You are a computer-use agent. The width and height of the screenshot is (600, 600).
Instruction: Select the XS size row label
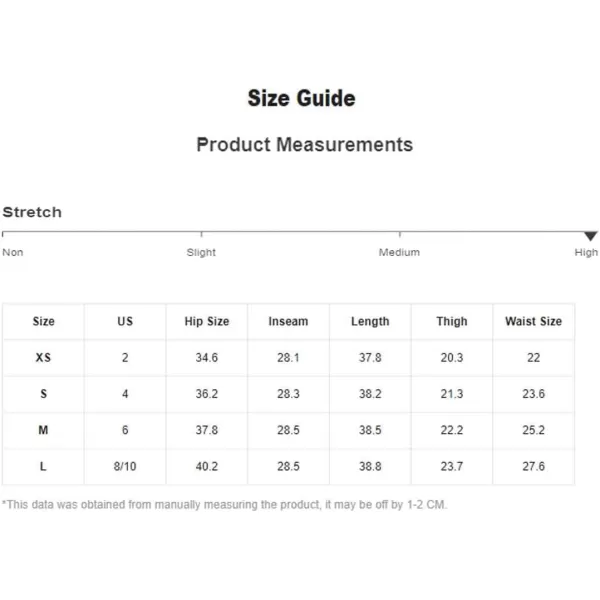(x=43, y=357)
